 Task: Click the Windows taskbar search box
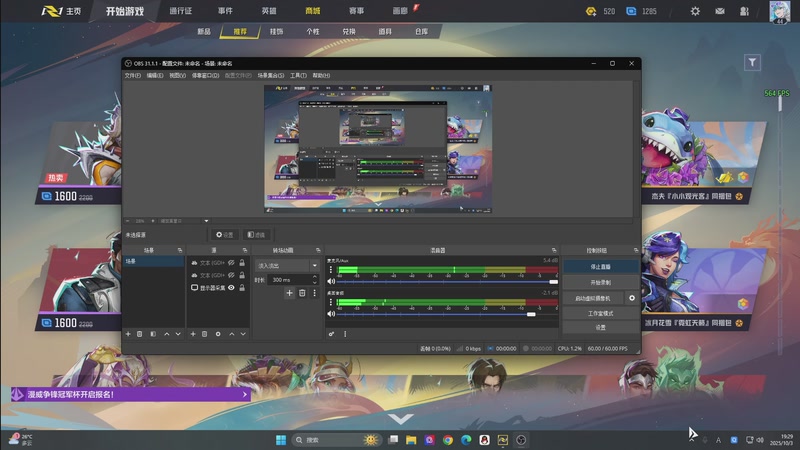325,440
